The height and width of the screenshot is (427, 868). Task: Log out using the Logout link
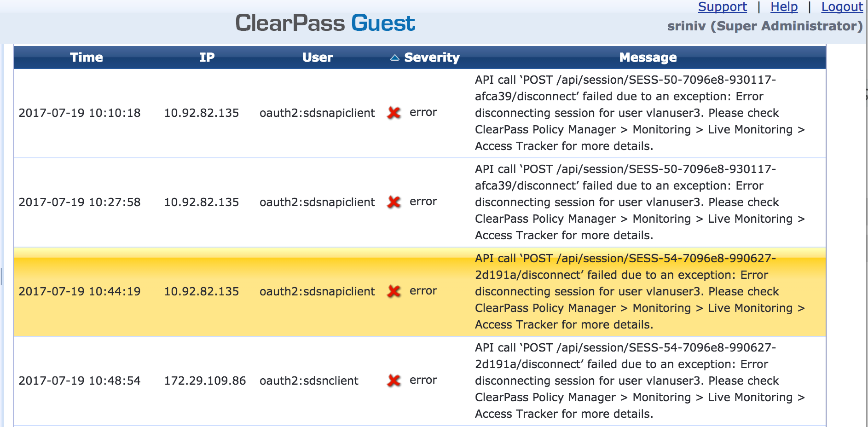(x=842, y=7)
